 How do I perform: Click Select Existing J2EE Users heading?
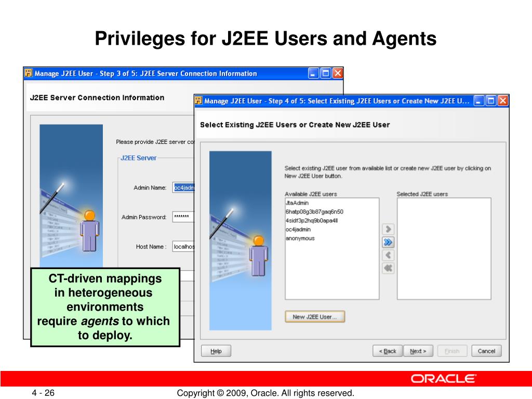point(295,125)
